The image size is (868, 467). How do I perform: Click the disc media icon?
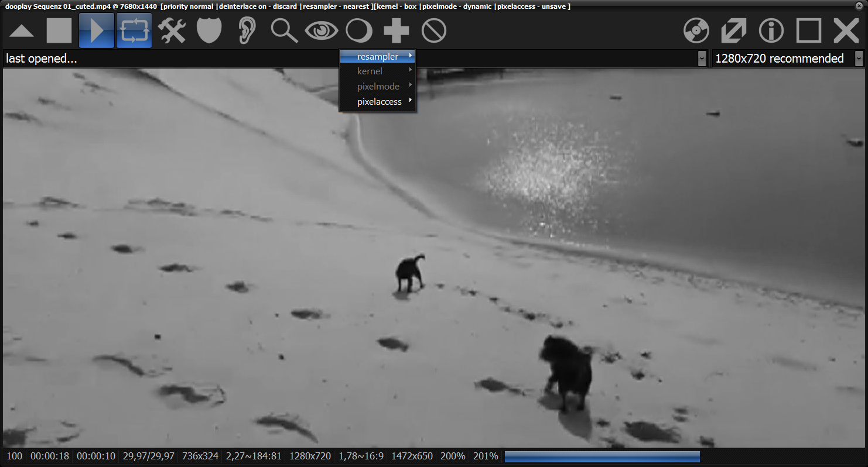coord(696,30)
